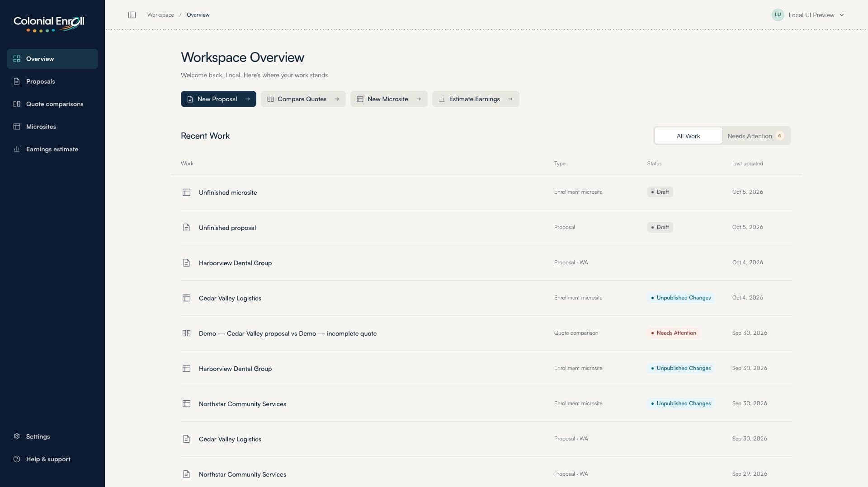The image size is (868, 487).
Task: Click the red Needs Attention status badge
Action: (674, 333)
